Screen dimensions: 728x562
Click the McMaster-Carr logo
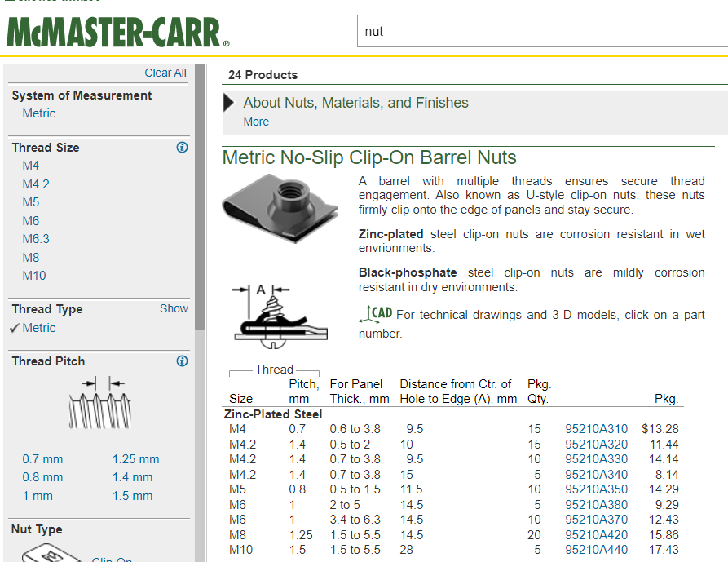118,33
